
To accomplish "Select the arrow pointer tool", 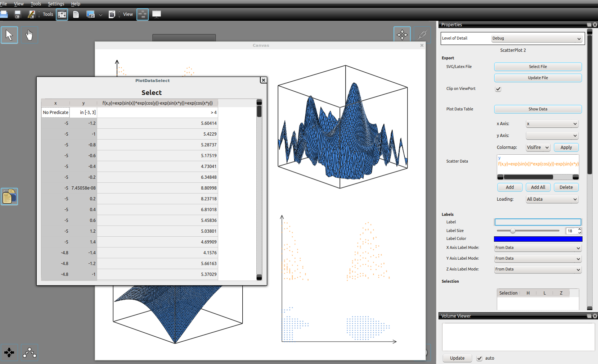I will [x=9, y=35].
